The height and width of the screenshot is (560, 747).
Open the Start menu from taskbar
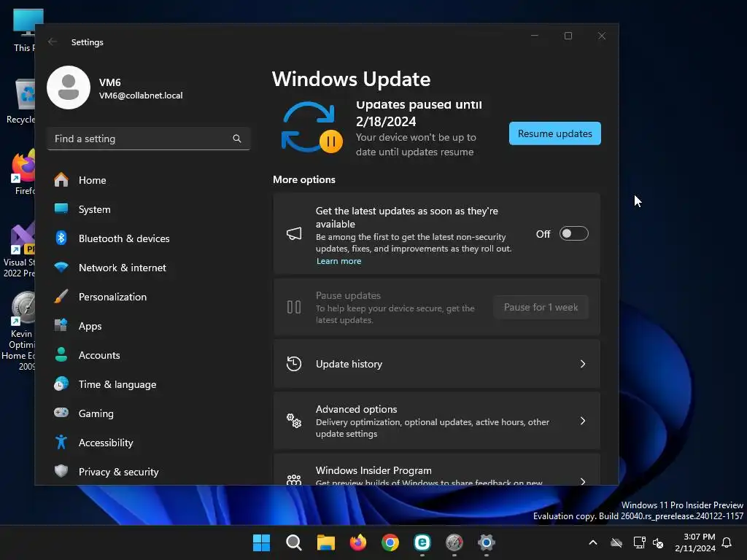pyautogui.click(x=261, y=542)
